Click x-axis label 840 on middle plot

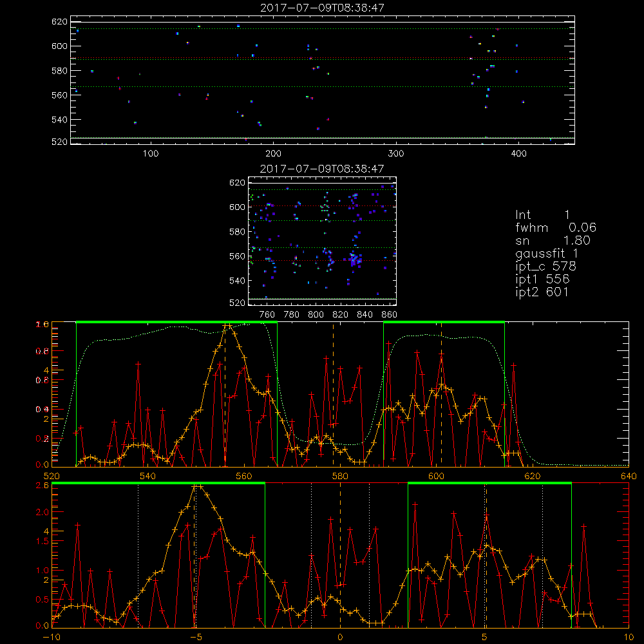365,315
